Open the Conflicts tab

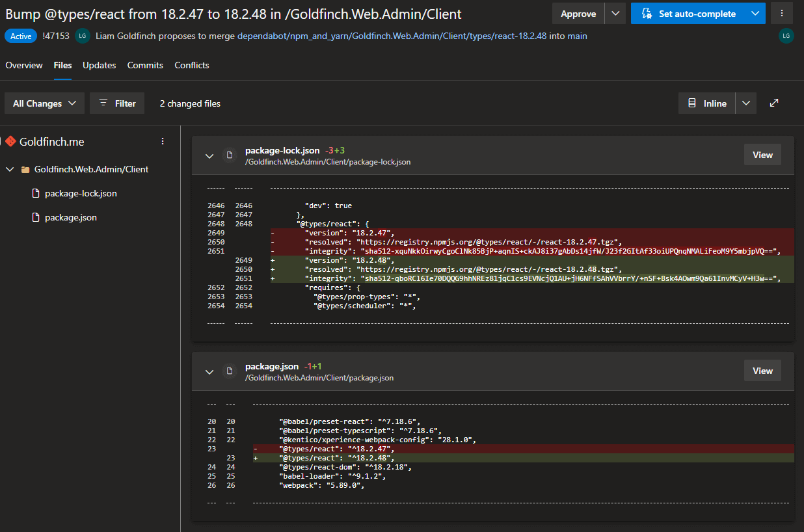pos(192,65)
